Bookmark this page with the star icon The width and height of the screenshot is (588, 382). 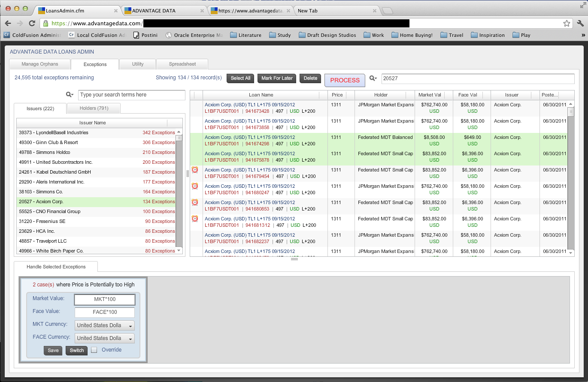coord(567,23)
